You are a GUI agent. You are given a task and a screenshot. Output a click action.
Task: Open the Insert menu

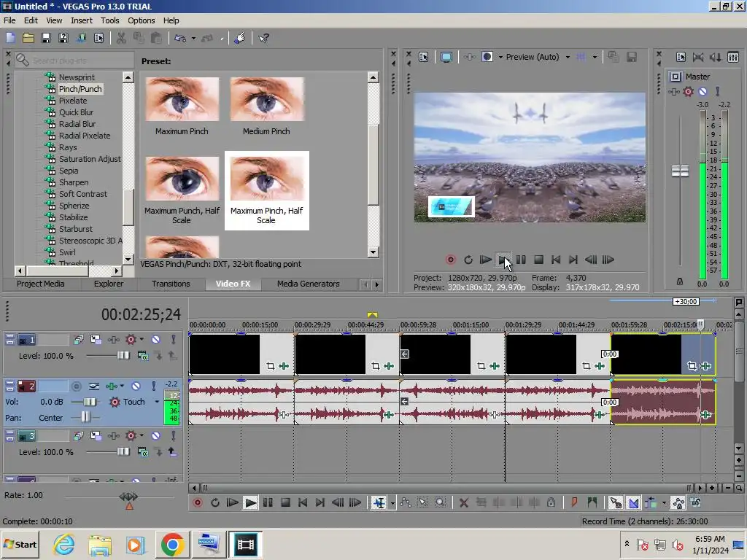click(x=82, y=20)
